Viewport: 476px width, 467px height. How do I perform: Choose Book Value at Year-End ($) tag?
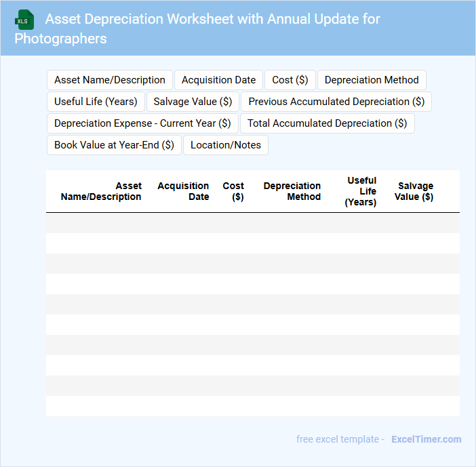coord(114,145)
